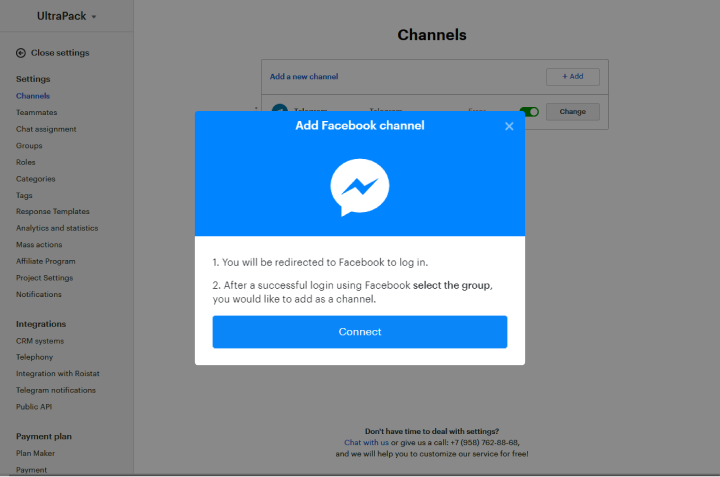Screen dimensions: 720x477
Task: Click the Chat with us link
Action: 366,443
